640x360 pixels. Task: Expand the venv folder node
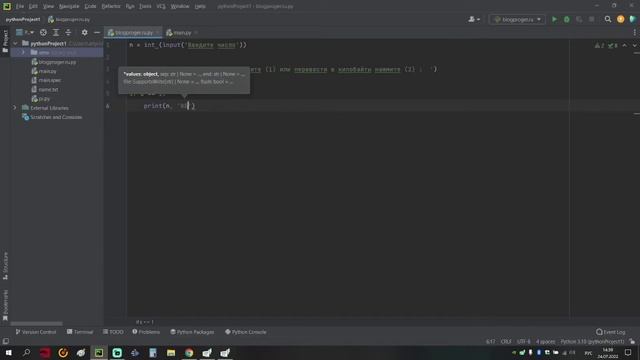(23, 53)
